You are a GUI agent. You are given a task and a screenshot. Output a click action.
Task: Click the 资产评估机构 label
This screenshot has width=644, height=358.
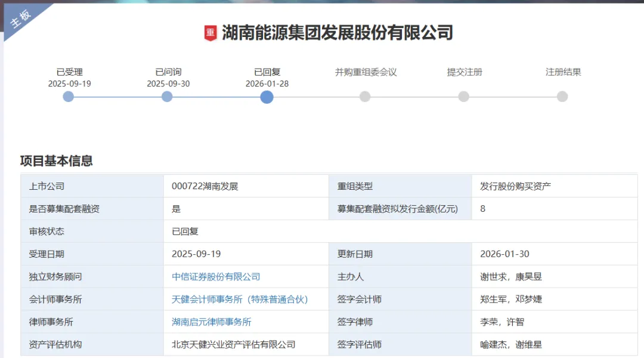pos(55,344)
